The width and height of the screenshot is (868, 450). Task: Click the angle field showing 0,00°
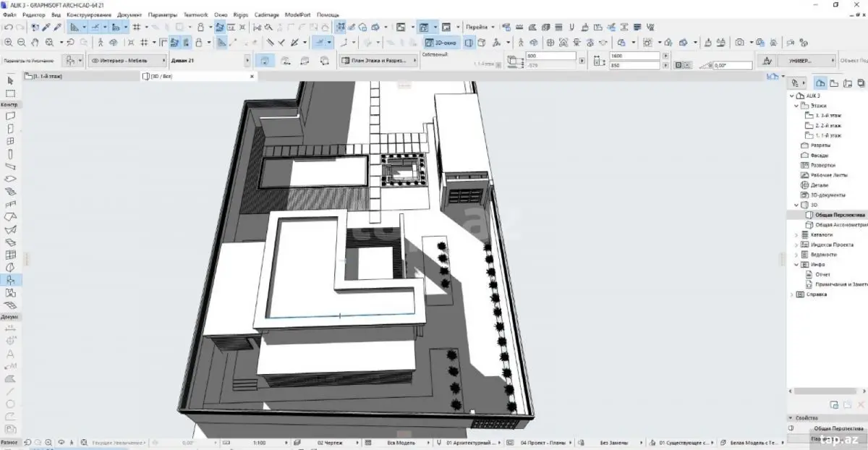point(732,66)
